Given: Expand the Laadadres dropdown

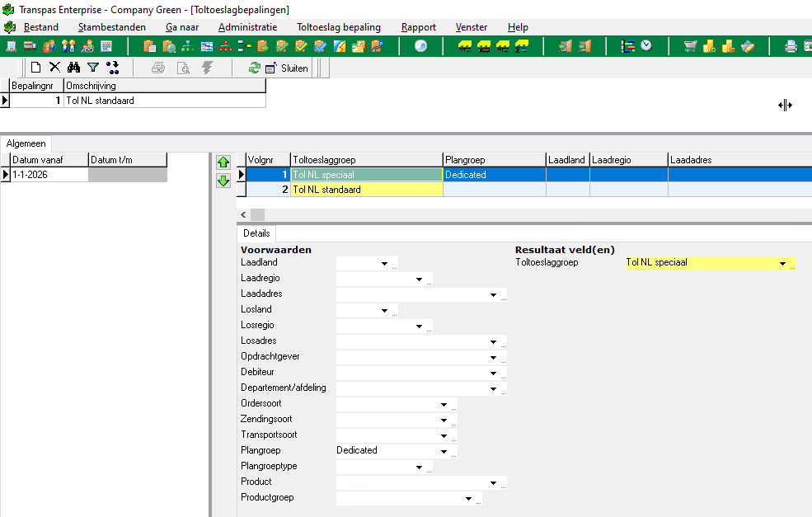Looking at the screenshot, I should [x=493, y=294].
